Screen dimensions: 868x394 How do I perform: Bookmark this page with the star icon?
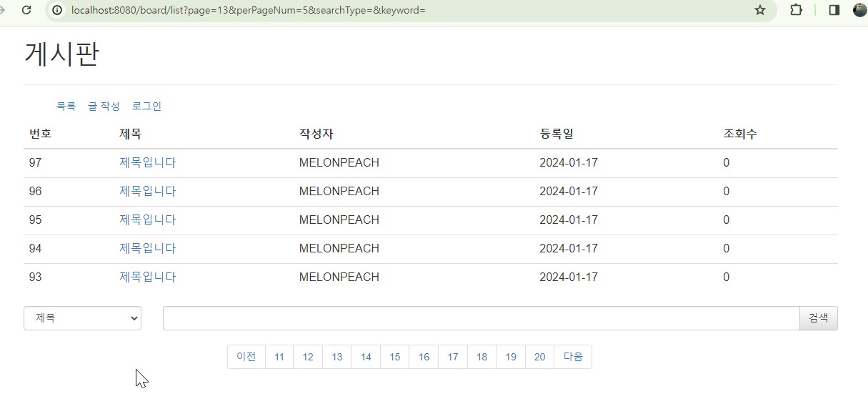click(760, 10)
